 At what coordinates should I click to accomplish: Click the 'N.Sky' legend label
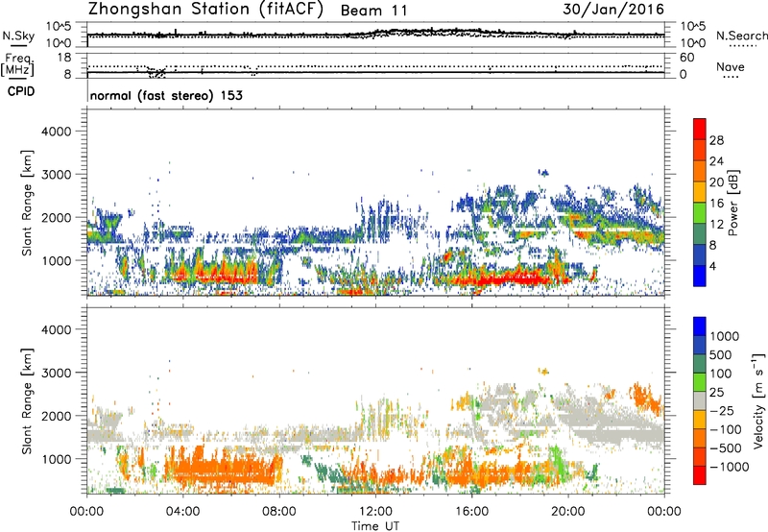point(18,36)
